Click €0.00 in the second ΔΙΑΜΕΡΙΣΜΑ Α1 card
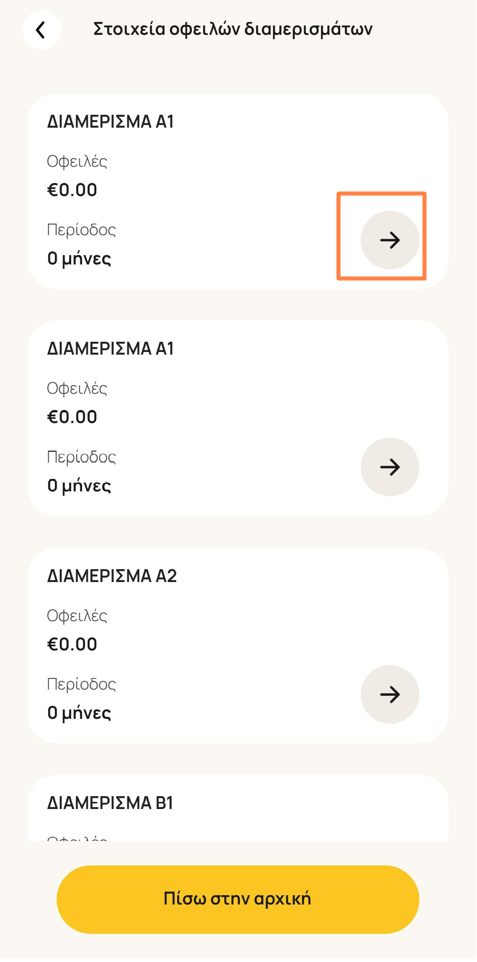 [x=72, y=417]
